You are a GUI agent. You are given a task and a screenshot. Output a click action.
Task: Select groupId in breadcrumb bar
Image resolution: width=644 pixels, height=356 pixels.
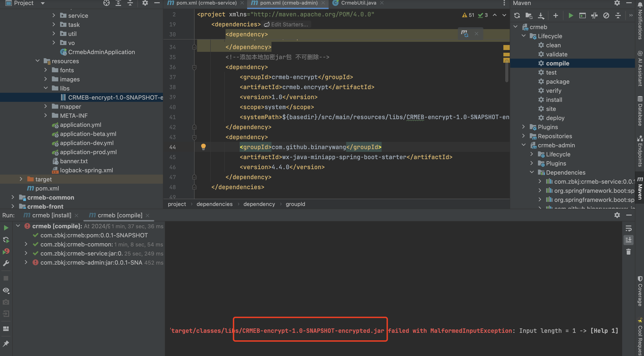pos(295,204)
